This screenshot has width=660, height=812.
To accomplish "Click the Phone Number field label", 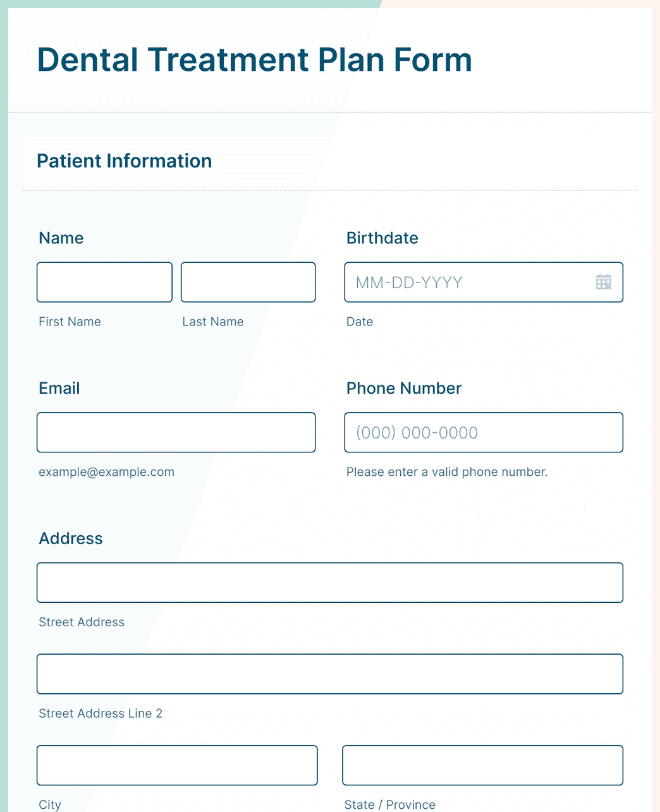I will tap(404, 388).
